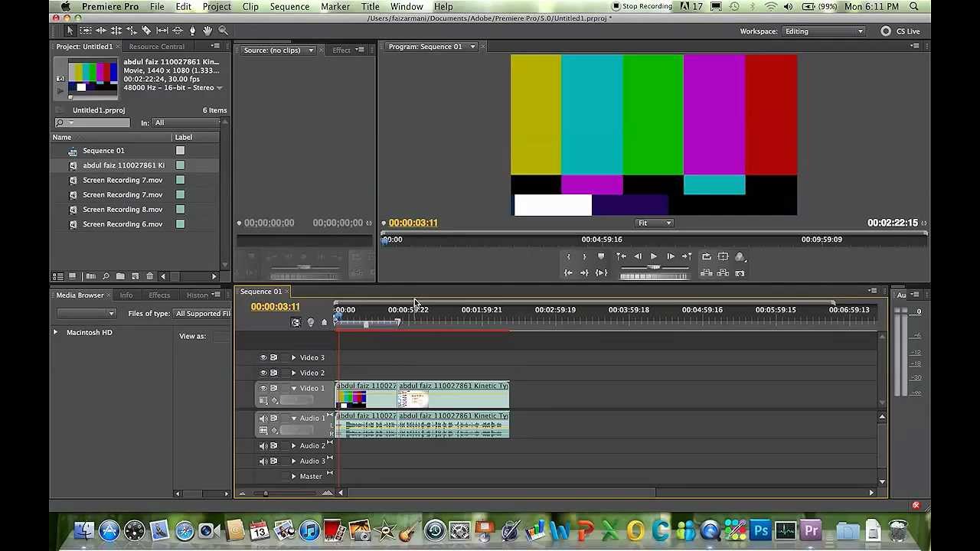Set In point in program monitor
Screen dimensions: 980x551
coord(568,256)
